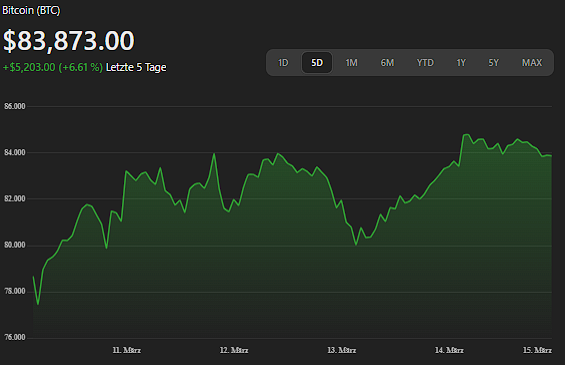The image size is (565, 365).
Task: Show the 6M price history
Action: [387, 63]
